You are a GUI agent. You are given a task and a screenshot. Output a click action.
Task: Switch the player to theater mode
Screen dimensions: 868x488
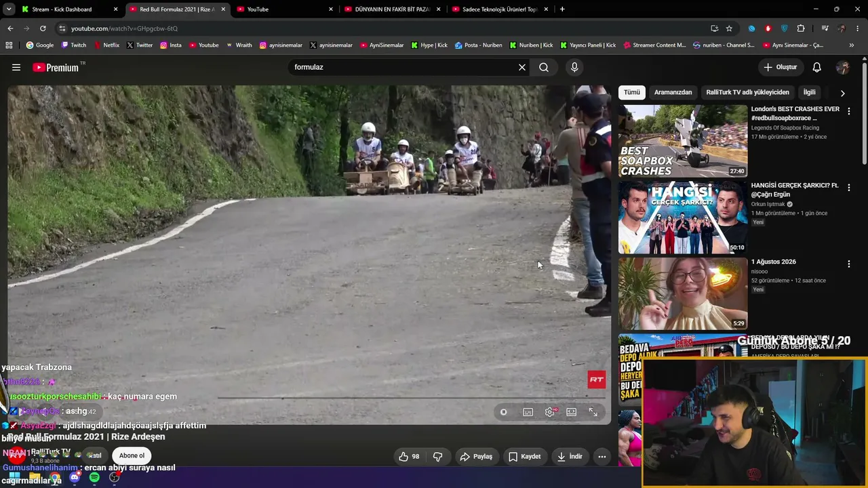572,412
